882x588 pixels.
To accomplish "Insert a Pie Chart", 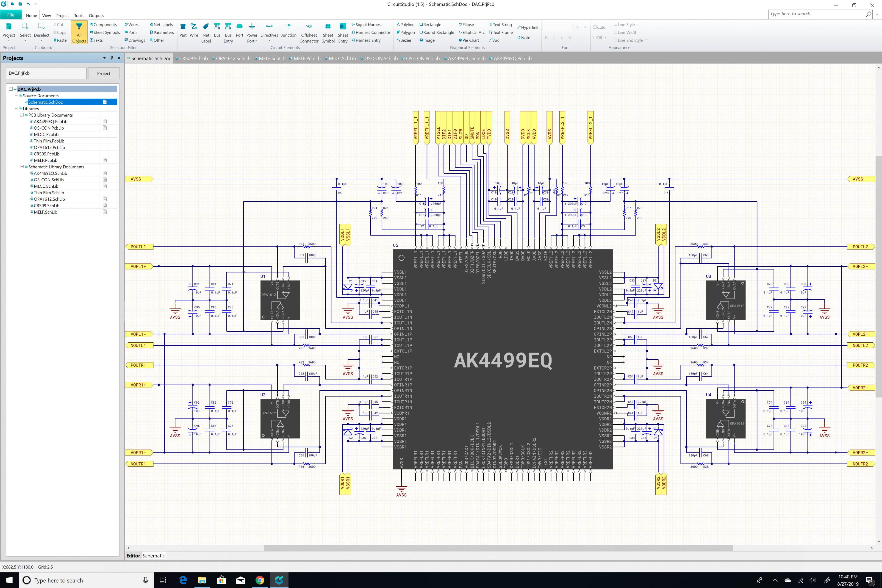I will [469, 40].
